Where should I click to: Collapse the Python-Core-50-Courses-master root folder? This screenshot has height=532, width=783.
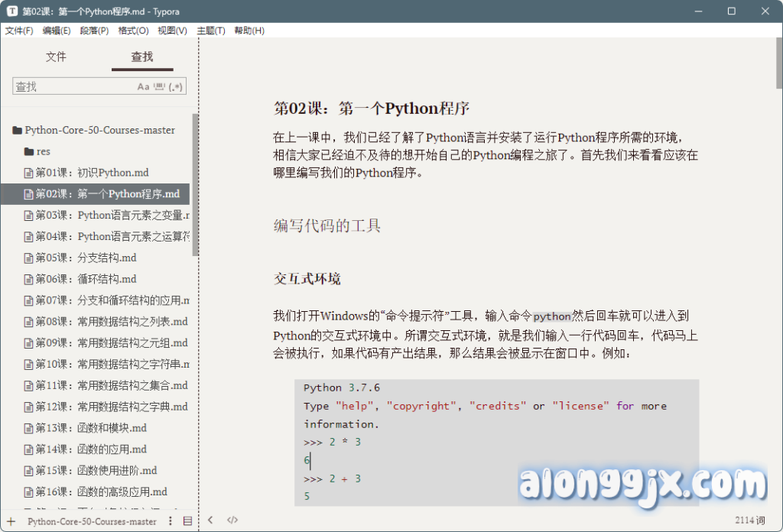[x=17, y=130]
